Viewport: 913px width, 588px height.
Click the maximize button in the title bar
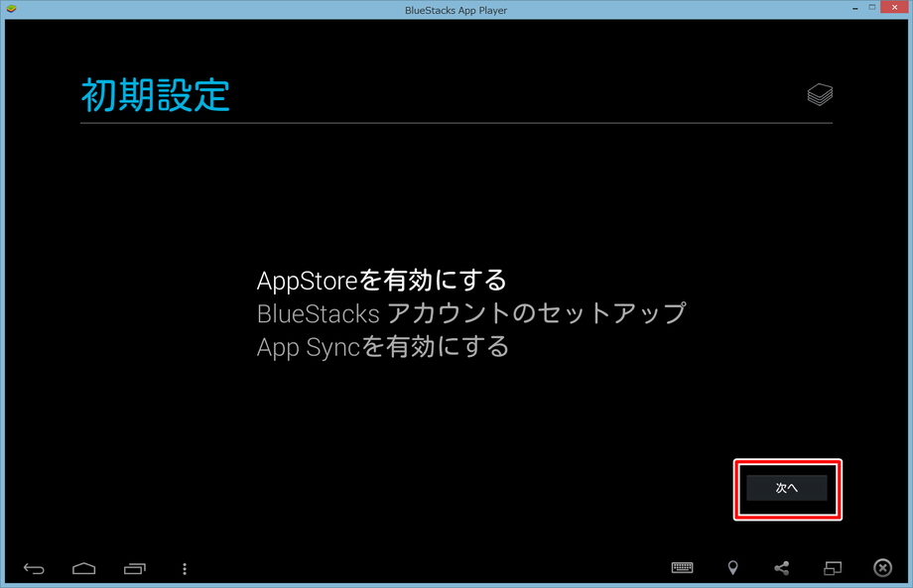(x=874, y=7)
